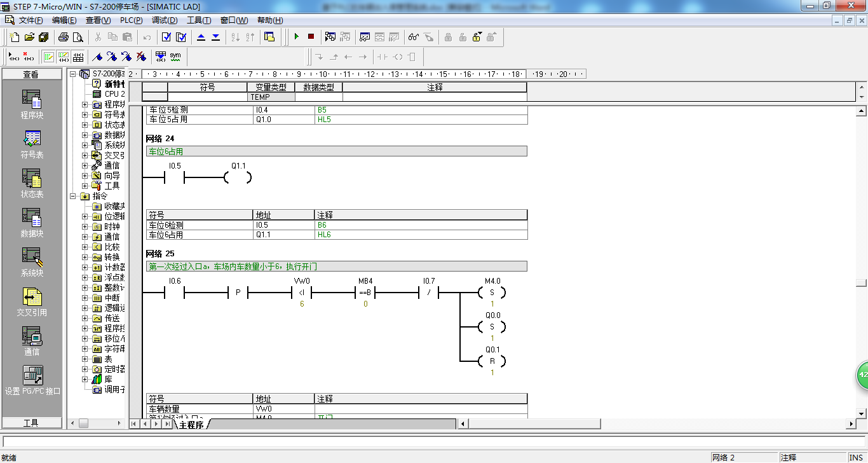Open the 帮助(H) menu
868x463 pixels.
(x=270, y=20)
